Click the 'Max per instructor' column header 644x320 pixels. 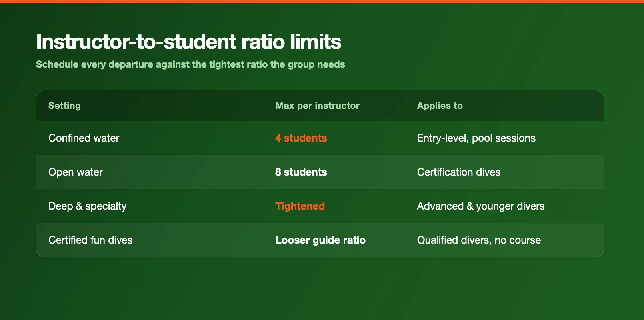317,106
